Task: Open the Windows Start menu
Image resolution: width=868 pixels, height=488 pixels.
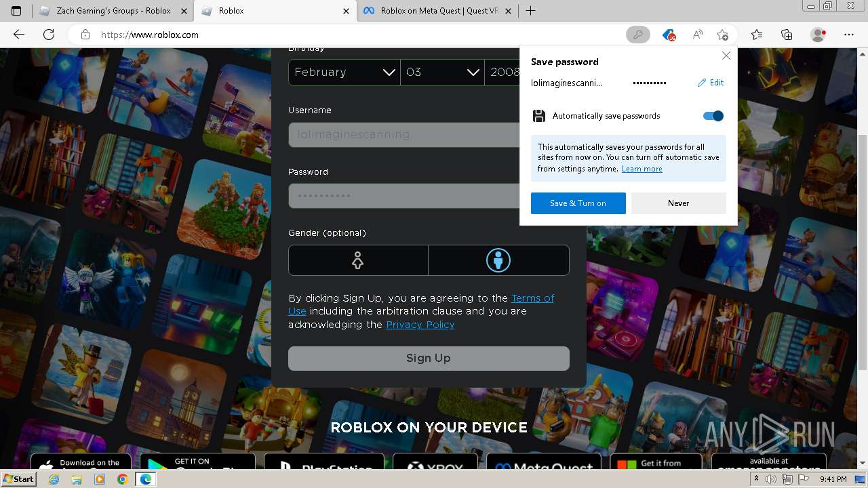Action: click(x=18, y=479)
